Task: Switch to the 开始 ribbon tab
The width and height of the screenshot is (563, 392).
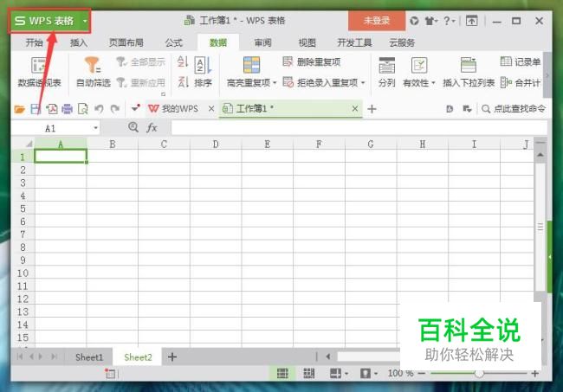Action: point(34,42)
